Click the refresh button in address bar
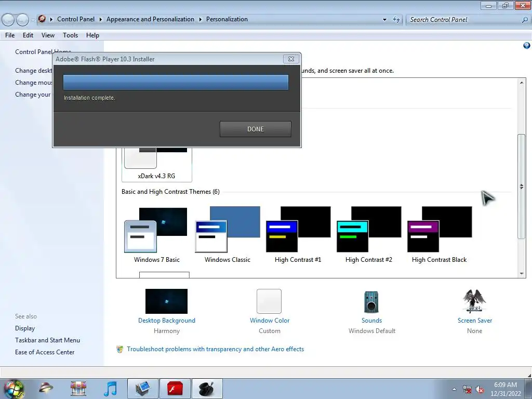This screenshot has width=532, height=399. click(x=396, y=20)
